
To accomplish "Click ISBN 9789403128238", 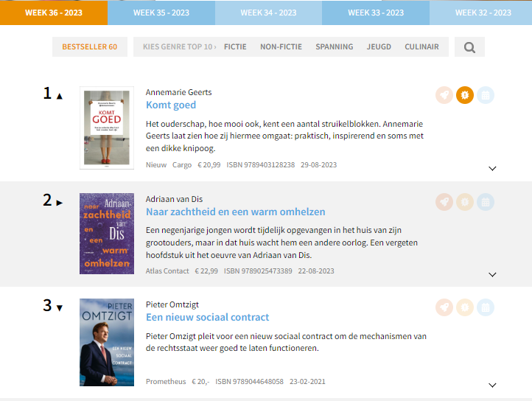I will pos(261,165).
